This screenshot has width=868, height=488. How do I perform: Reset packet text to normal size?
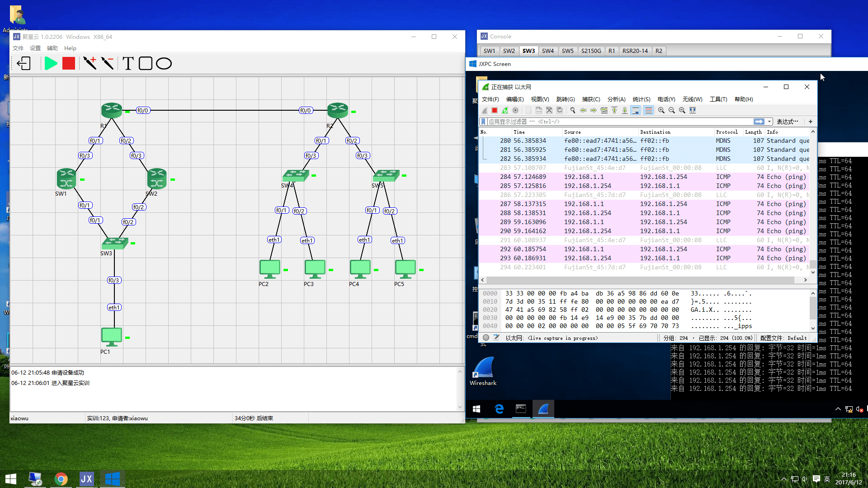coord(682,110)
